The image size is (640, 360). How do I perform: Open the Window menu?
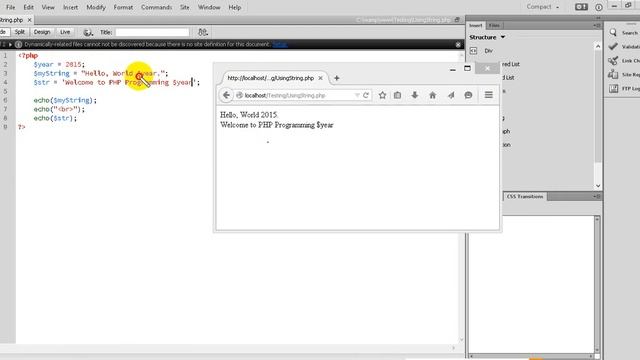(209, 7)
